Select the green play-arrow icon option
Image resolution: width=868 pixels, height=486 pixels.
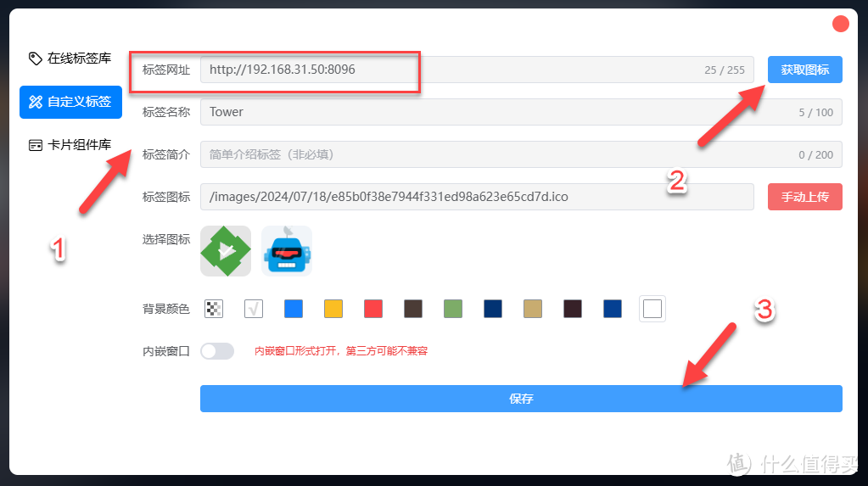(226, 251)
